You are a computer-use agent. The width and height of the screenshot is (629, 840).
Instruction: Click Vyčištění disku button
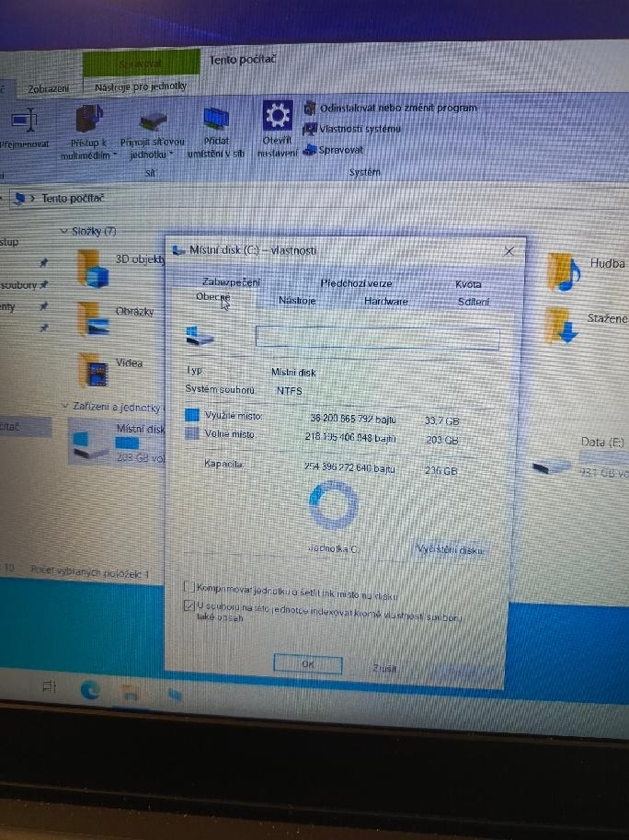click(x=451, y=549)
